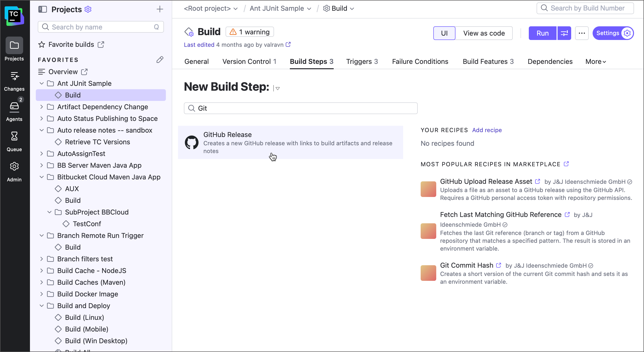644x352 pixels.
Task: Open the Build Features tab
Action: (x=488, y=61)
